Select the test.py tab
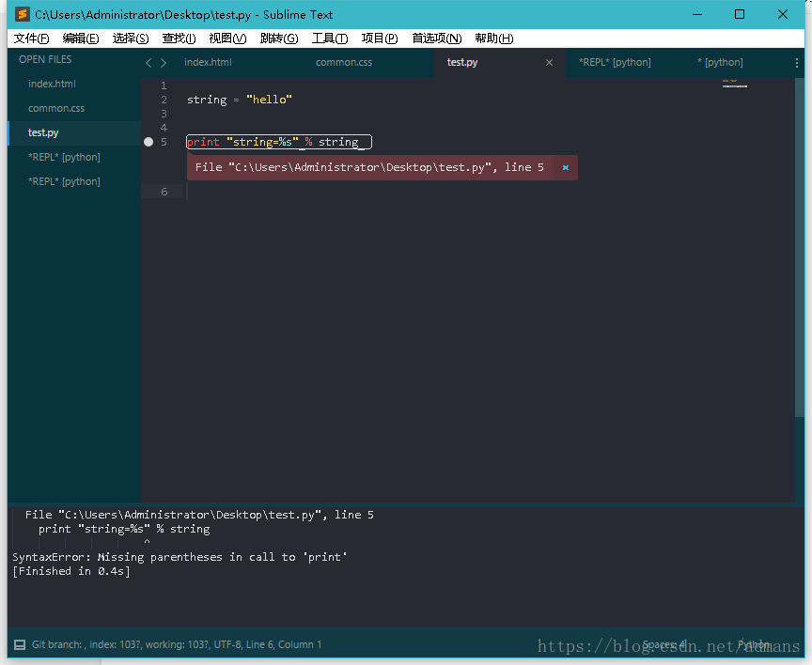Image resolution: width=812 pixels, height=665 pixels. (x=462, y=62)
